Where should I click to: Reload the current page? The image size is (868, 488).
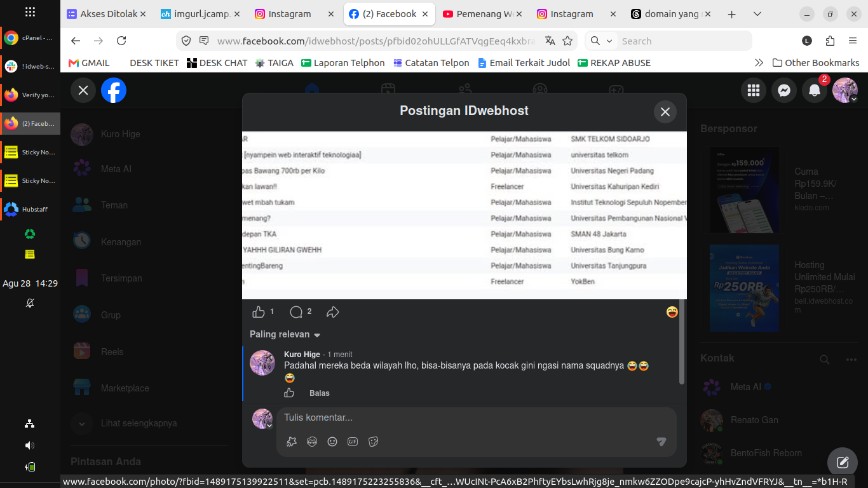coord(121,41)
